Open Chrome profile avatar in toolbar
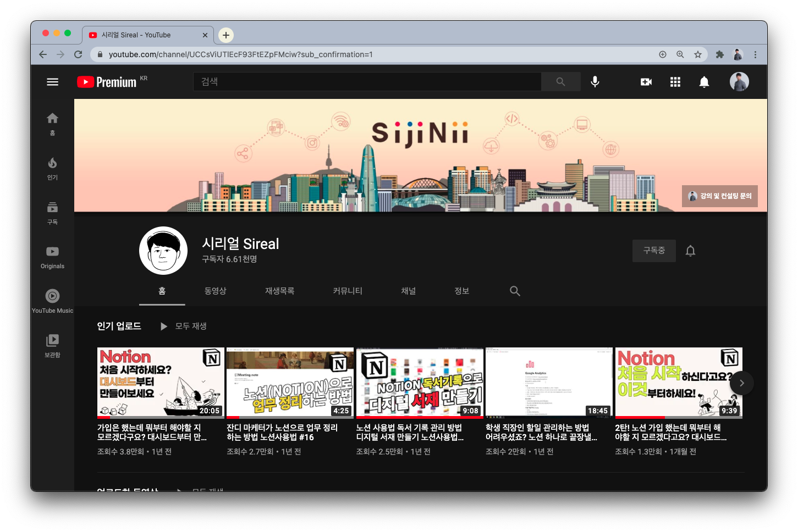 pyautogui.click(x=738, y=54)
